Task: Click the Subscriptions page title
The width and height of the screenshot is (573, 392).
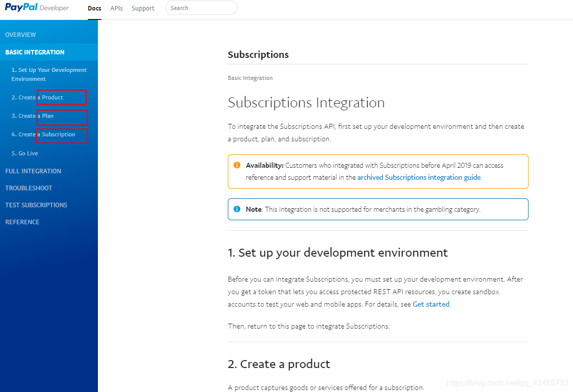Action: [x=258, y=54]
